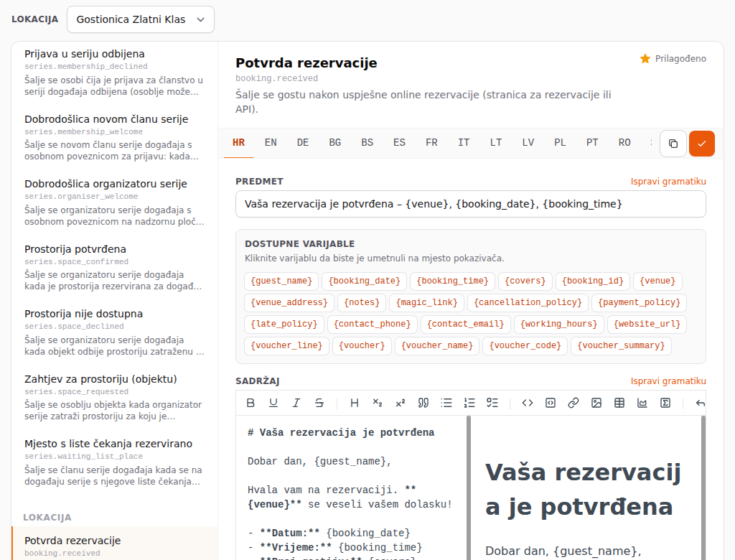Click the editor preview split scrollbar handle
735x560 pixels.
[469, 487]
